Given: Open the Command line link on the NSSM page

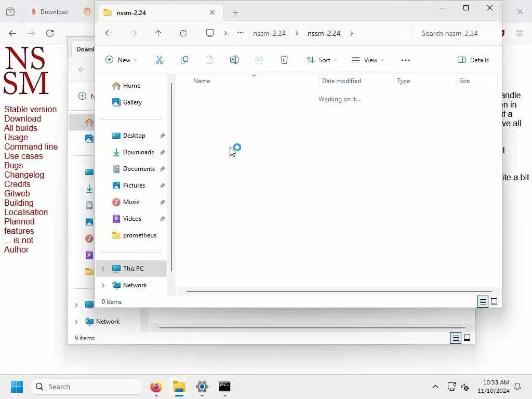Looking at the screenshot, I should click(x=31, y=147).
